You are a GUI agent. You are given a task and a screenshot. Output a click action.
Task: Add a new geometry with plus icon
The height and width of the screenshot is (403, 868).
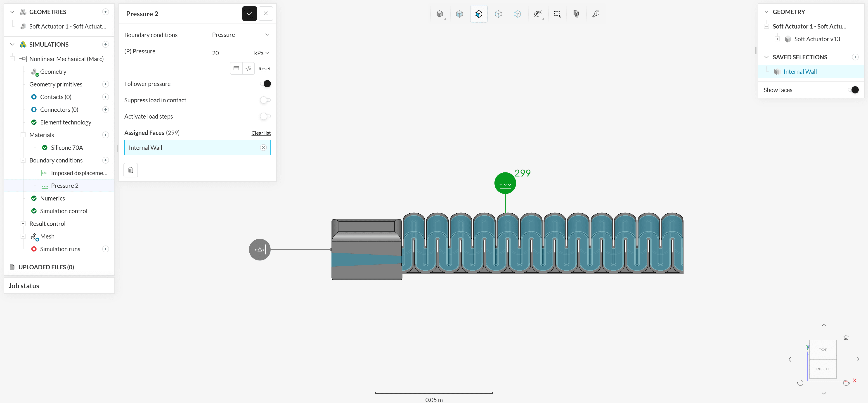coord(105,12)
